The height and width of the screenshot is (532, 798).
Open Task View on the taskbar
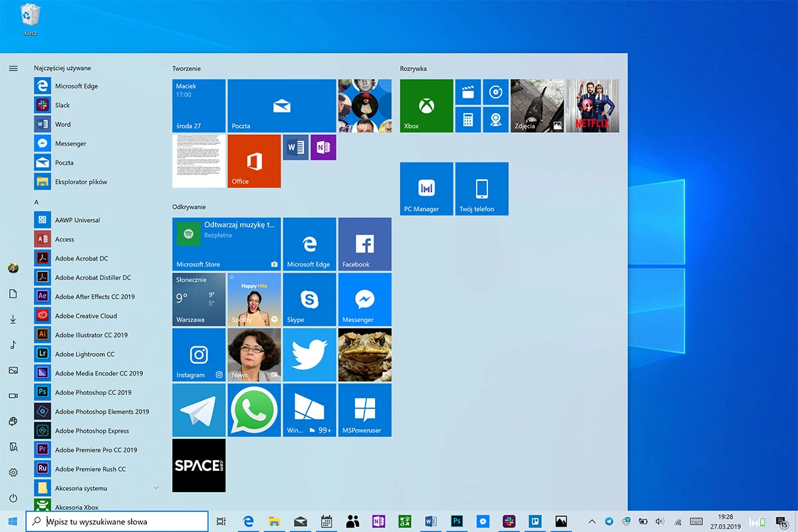pyautogui.click(x=221, y=521)
